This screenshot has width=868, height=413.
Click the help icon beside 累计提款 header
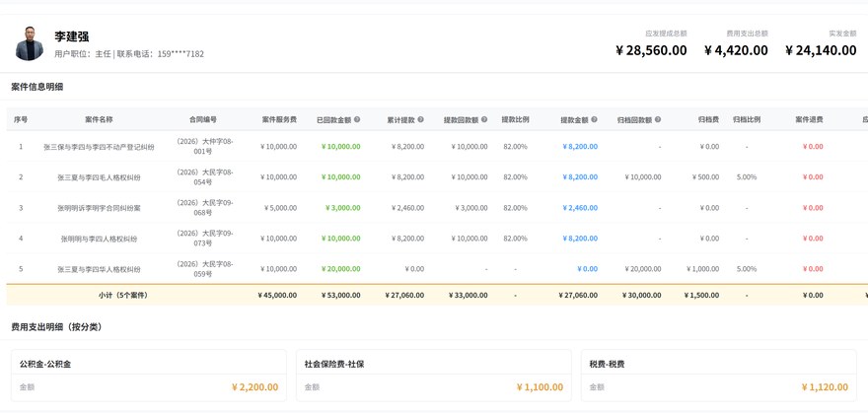(421, 119)
